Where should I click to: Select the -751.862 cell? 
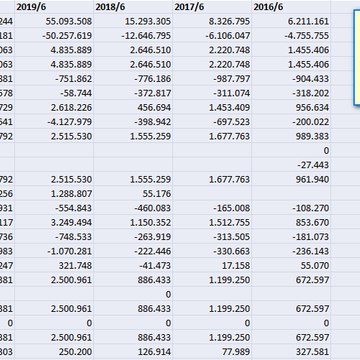pos(54,79)
